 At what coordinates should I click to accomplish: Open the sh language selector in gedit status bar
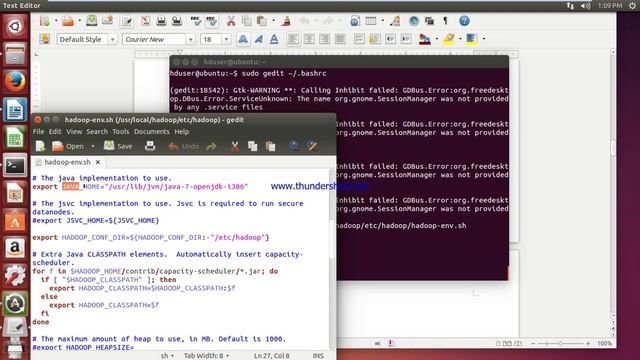click(x=167, y=356)
